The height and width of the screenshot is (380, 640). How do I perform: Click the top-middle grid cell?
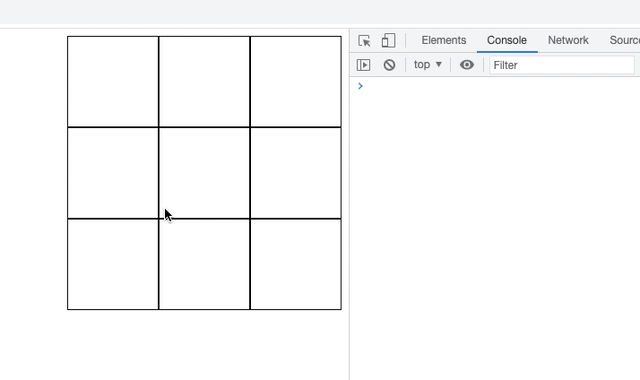tap(204, 82)
